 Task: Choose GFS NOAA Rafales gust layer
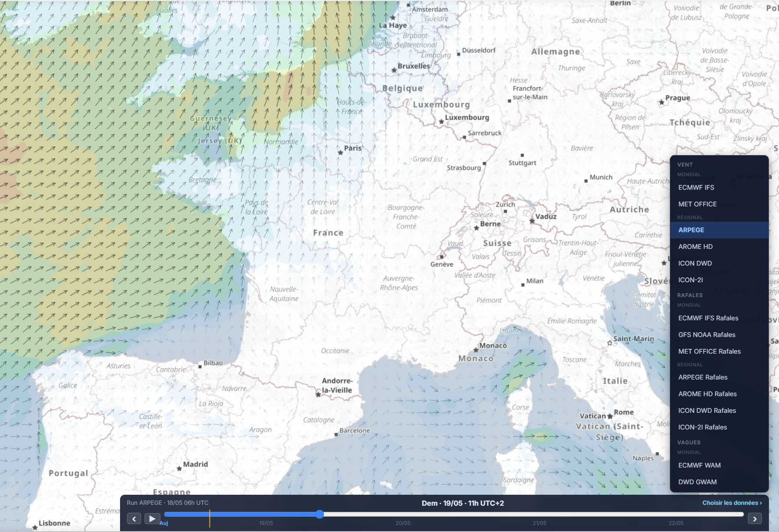[719, 335]
